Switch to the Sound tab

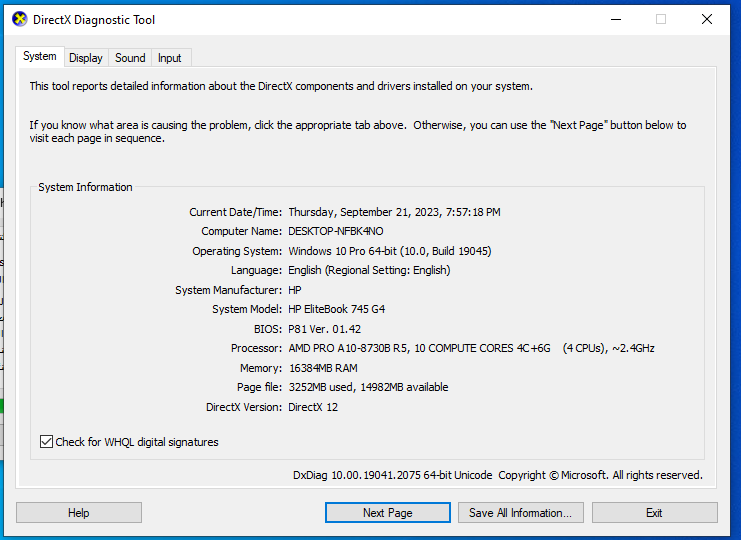click(130, 58)
